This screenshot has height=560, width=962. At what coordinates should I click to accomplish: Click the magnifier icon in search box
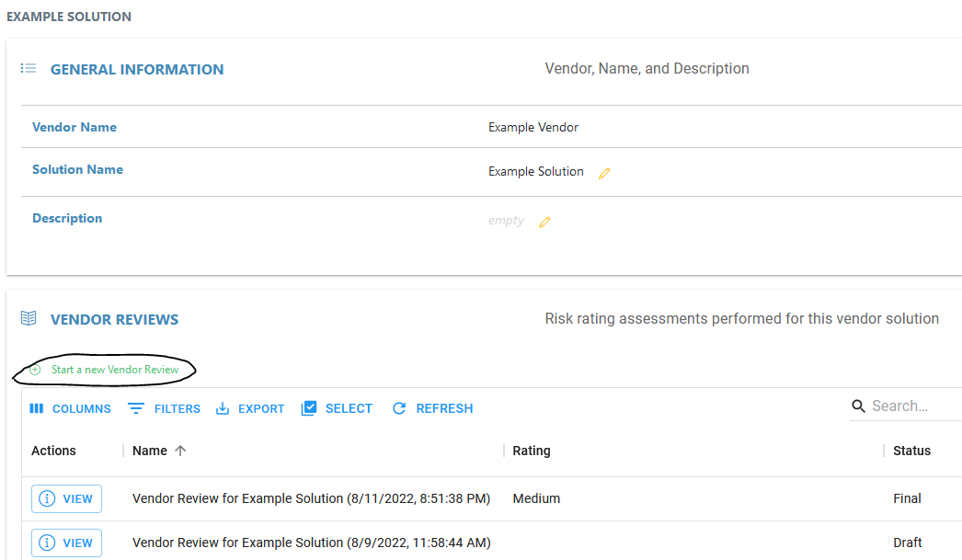(x=859, y=406)
